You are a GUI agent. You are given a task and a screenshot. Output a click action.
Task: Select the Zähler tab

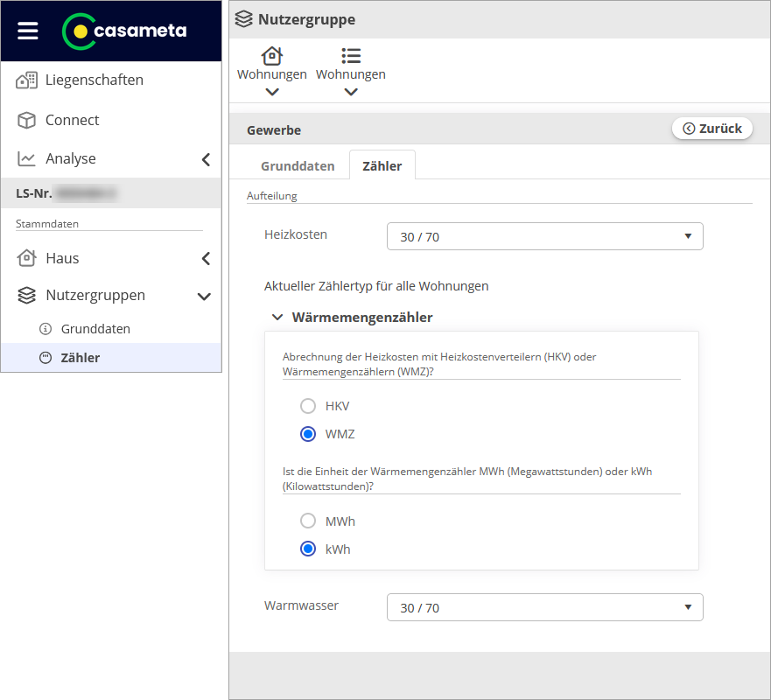382,165
